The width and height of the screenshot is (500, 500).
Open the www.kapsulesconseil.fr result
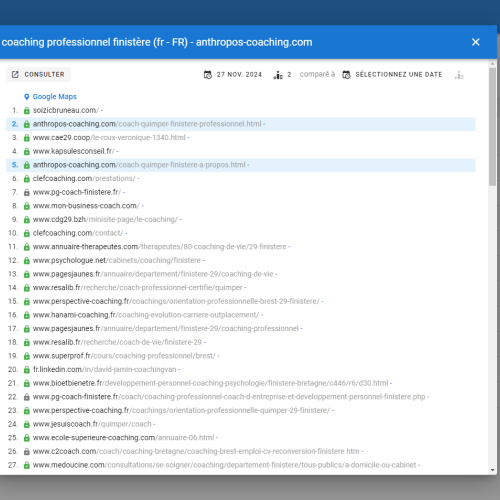pyautogui.click(x=73, y=151)
